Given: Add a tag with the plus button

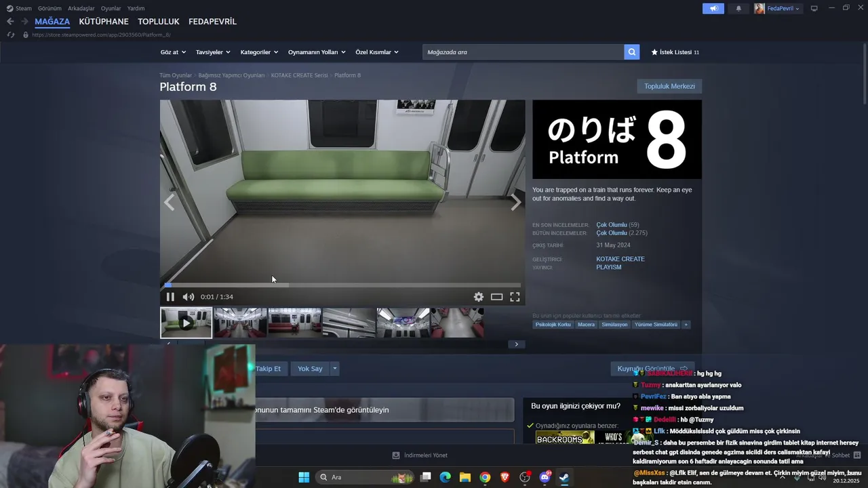Looking at the screenshot, I should tap(686, 325).
